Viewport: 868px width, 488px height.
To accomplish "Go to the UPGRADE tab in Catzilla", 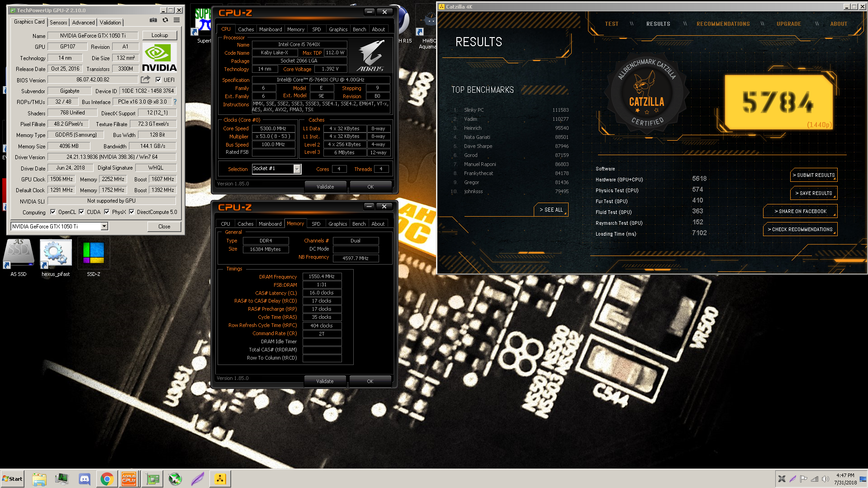I will point(789,24).
